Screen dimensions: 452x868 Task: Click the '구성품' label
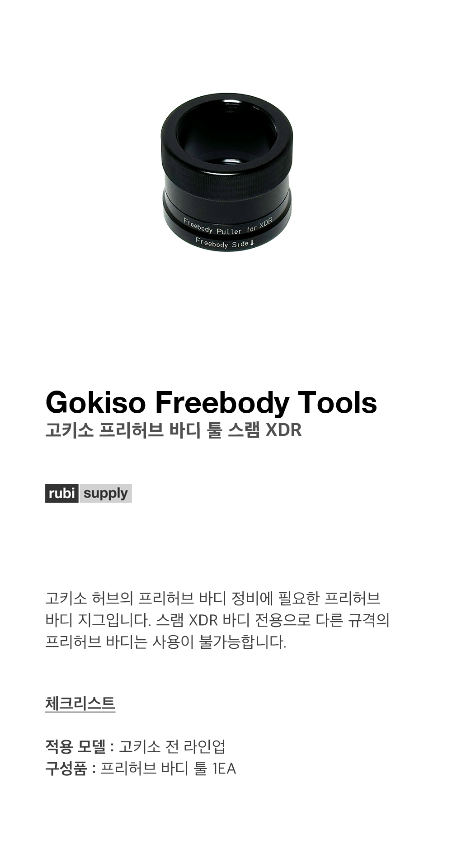coord(66,768)
